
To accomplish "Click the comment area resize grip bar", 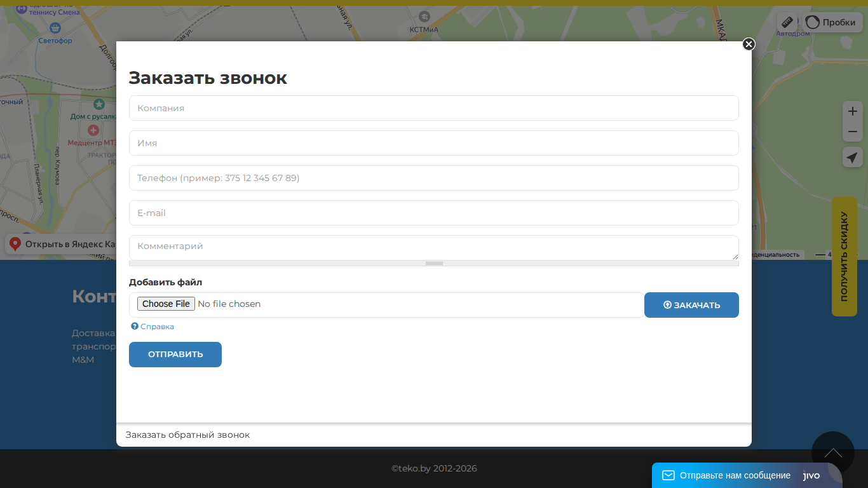I will (x=433, y=263).
